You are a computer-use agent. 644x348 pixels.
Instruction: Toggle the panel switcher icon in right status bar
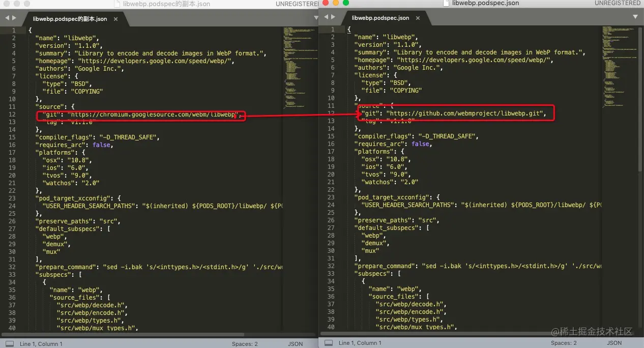(x=329, y=343)
